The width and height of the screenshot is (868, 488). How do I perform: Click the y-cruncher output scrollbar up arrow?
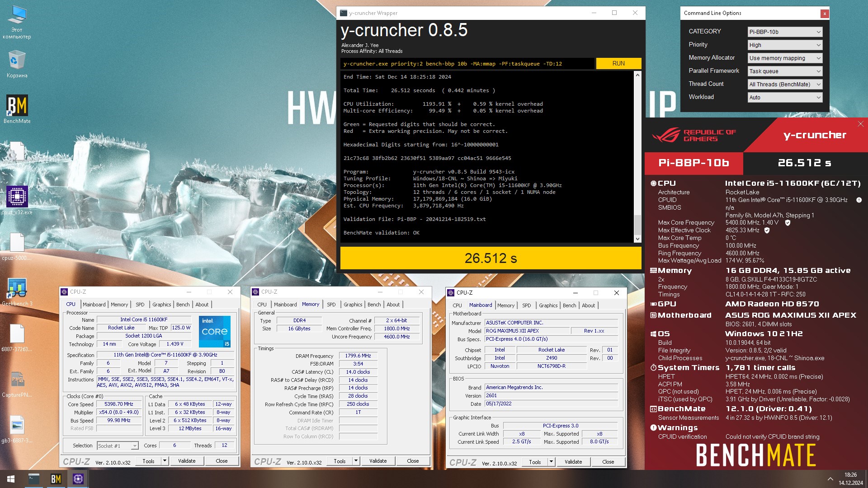tap(637, 75)
